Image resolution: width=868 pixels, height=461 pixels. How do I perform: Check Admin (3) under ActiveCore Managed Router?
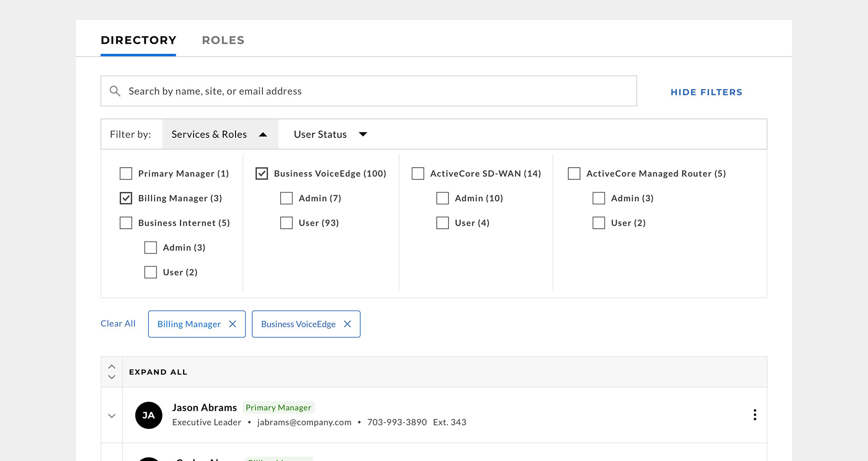tap(599, 198)
